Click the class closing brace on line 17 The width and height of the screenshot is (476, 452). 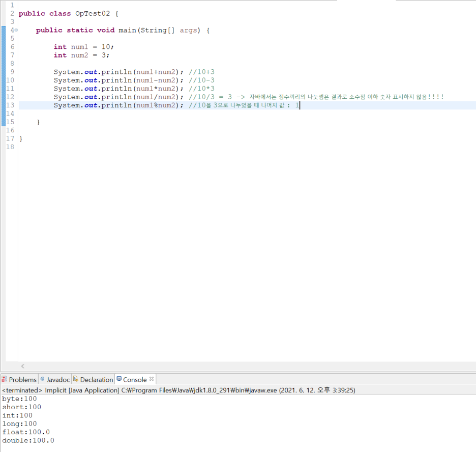pos(21,139)
